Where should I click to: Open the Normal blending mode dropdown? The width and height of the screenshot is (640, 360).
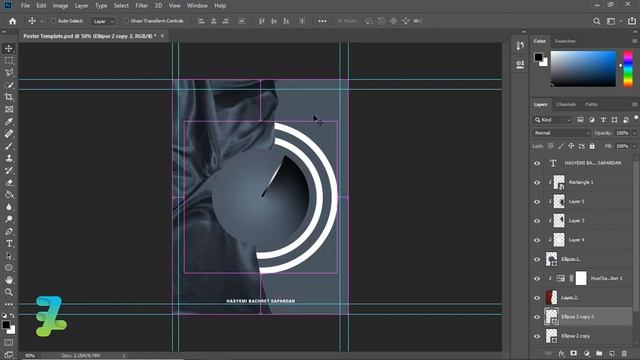561,133
